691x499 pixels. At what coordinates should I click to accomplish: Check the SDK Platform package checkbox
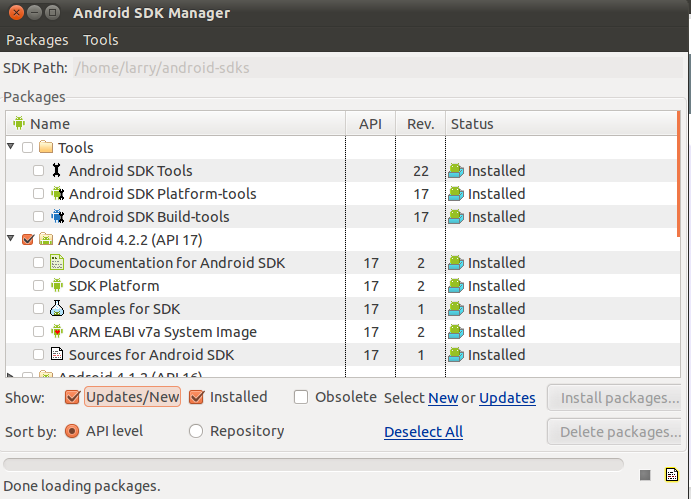[38, 286]
